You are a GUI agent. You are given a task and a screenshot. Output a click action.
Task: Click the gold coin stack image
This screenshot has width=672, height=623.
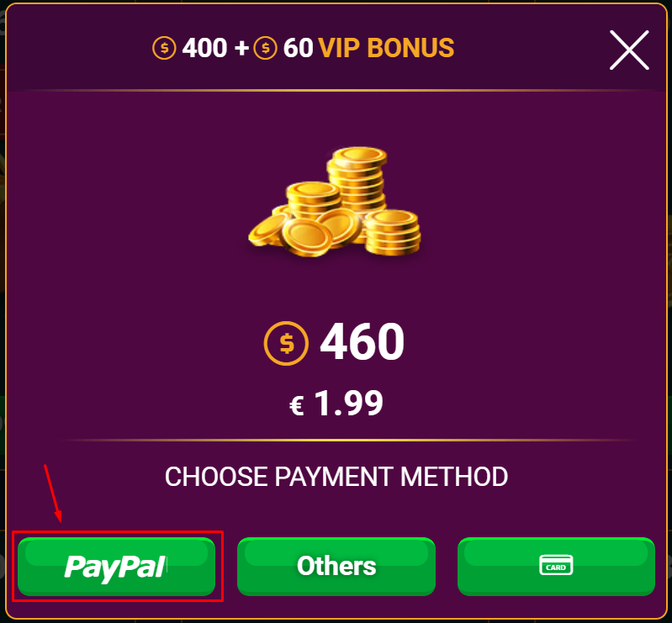coord(335,202)
